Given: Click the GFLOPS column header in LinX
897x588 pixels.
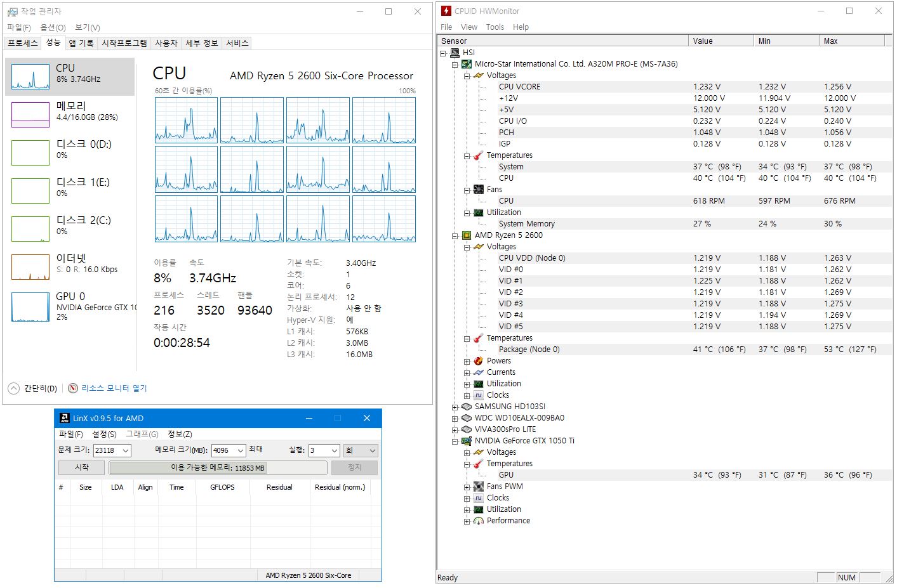Looking at the screenshot, I should click(x=222, y=487).
